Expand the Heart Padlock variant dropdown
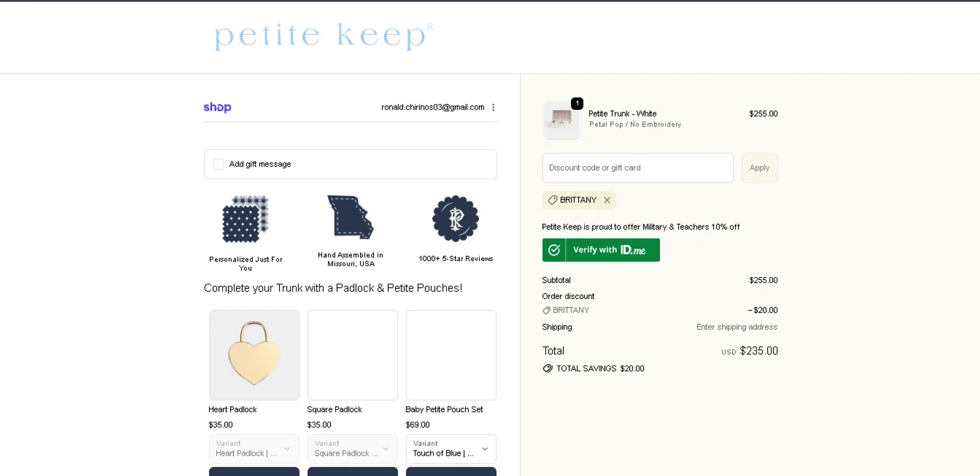The width and height of the screenshot is (980, 476). 254,449
